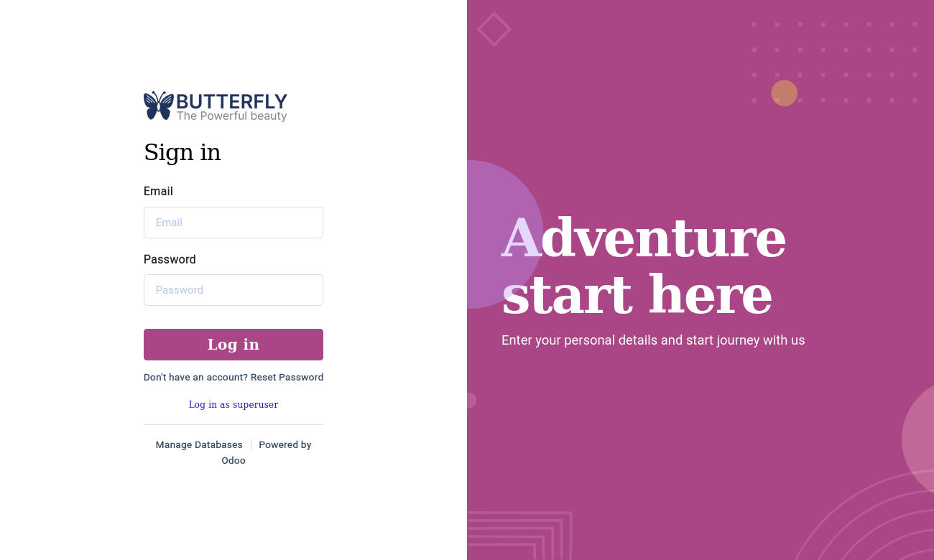Click the butterfly logo icon
The height and width of the screenshot is (560, 934).
pyautogui.click(x=159, y=106)
